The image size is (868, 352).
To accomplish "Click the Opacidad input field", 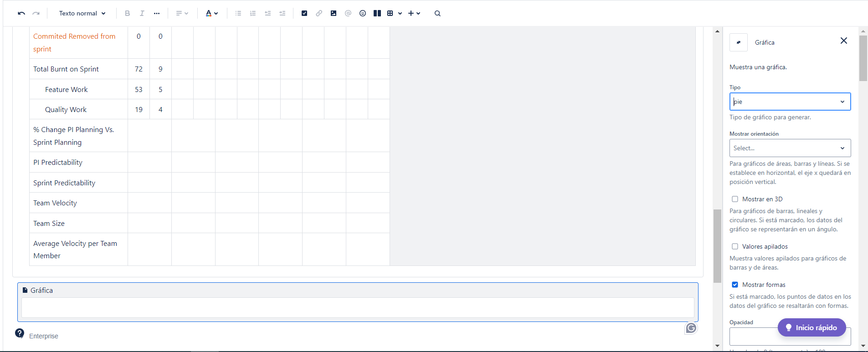I will 790,337.
